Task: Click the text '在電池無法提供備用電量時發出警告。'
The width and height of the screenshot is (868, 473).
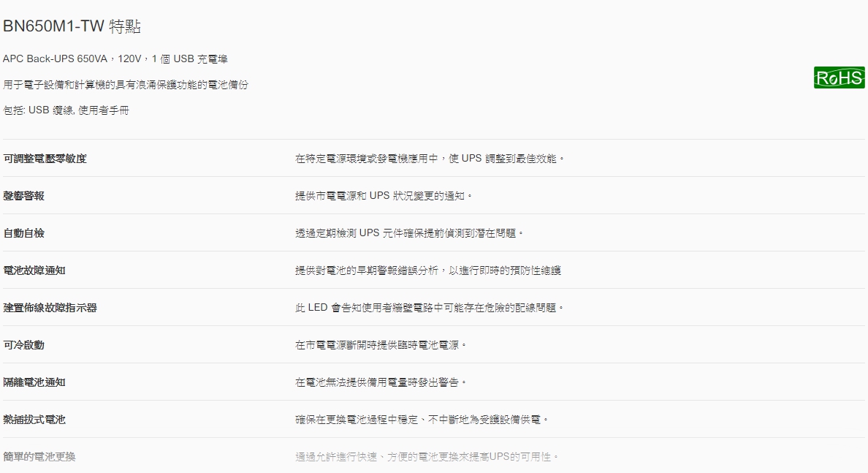Action: click(381, 382)
